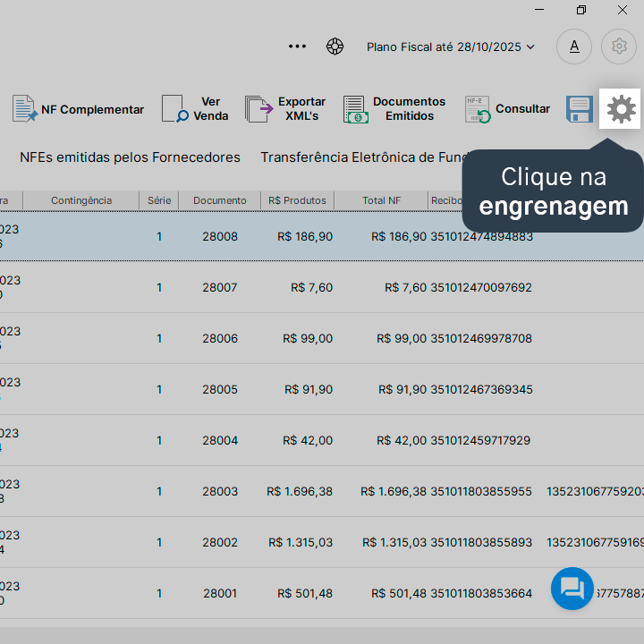This screenshot has height=644, width=644.
Task: Switch to NFEs emitidas pelos Fornecedores tab
Action: [x=130, y=157]
